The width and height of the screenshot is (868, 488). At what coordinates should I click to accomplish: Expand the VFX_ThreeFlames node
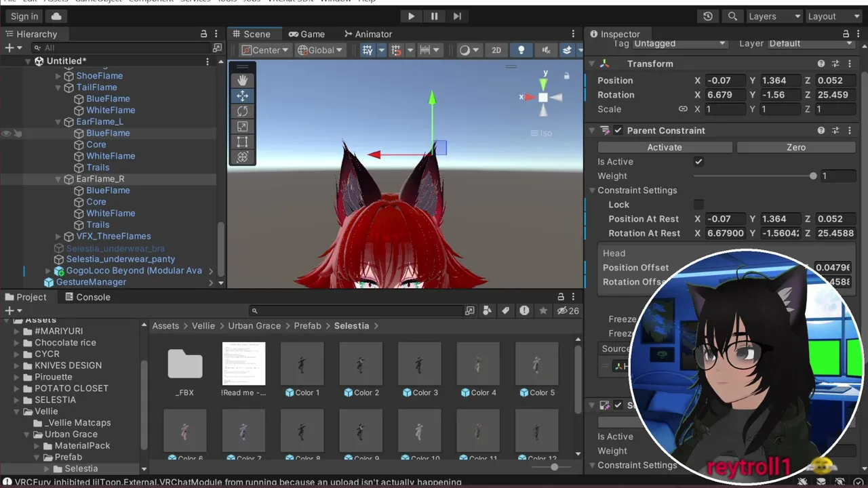click(x=58, y=237)
